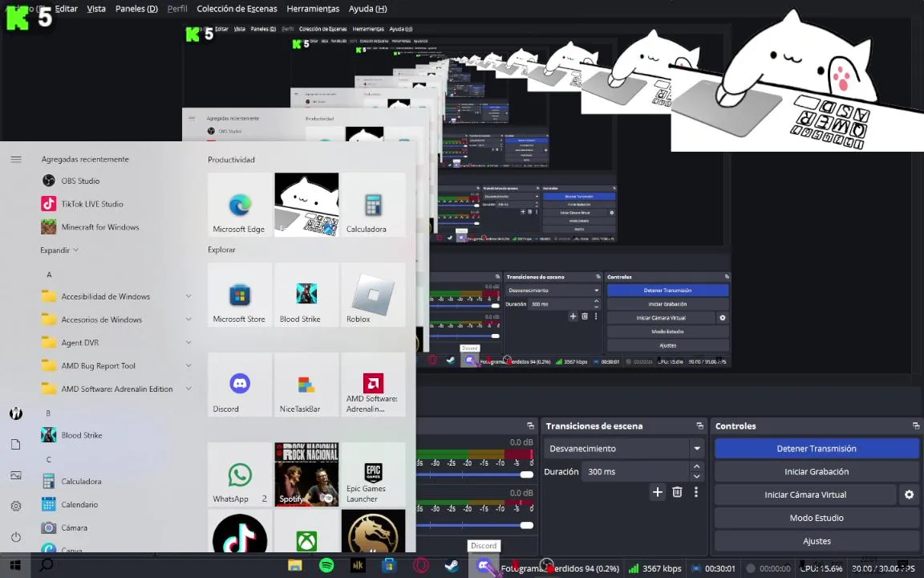Open the Spotify Rock Nacional tile
Image resolution: width=924 pixels, height=578 pixels.
(x=306, y=474)
